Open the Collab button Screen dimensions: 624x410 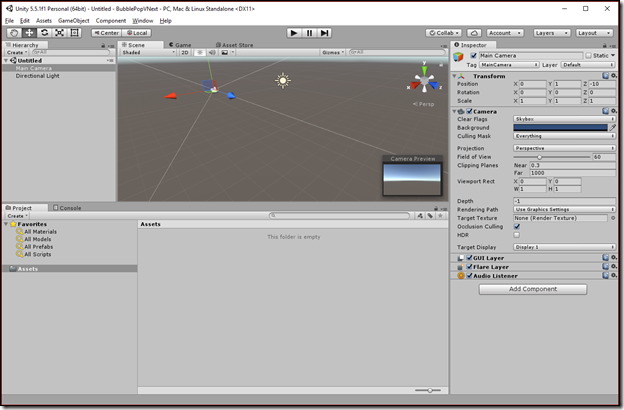(444, 33)
